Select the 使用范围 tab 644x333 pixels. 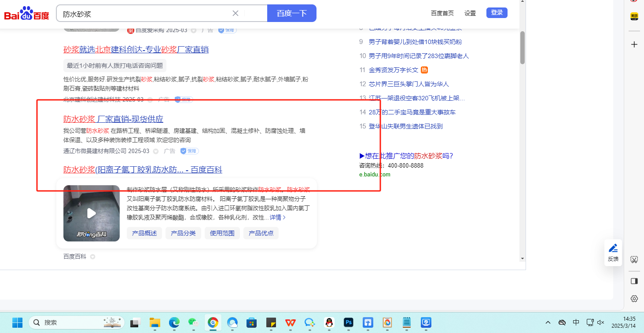[222, 233]
